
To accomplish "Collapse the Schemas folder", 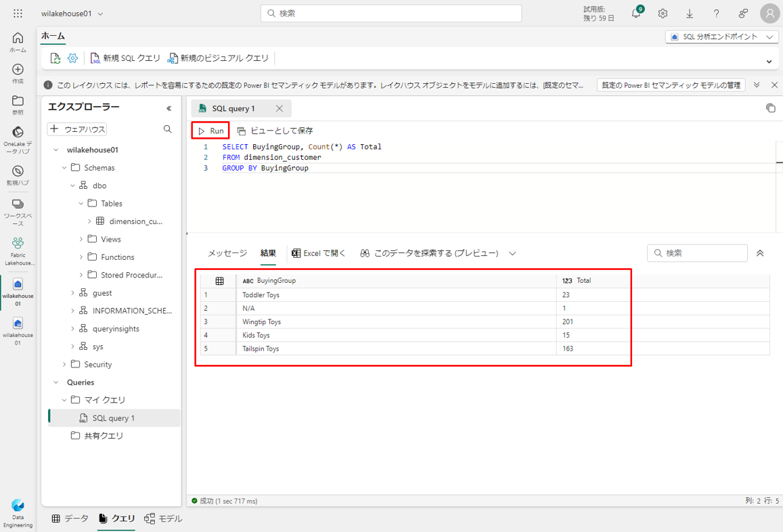I will coord(64,168).
